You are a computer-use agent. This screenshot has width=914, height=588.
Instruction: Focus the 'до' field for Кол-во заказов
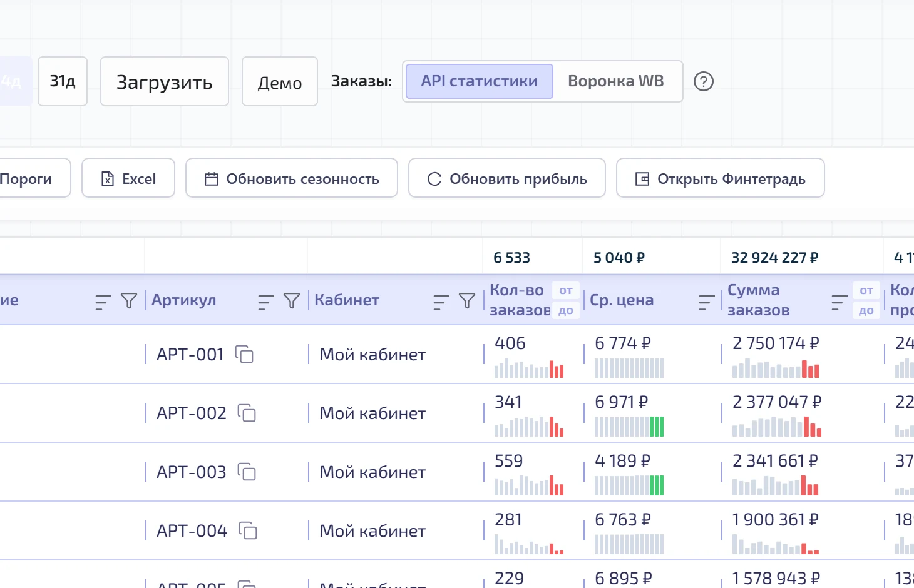[566, 310]
